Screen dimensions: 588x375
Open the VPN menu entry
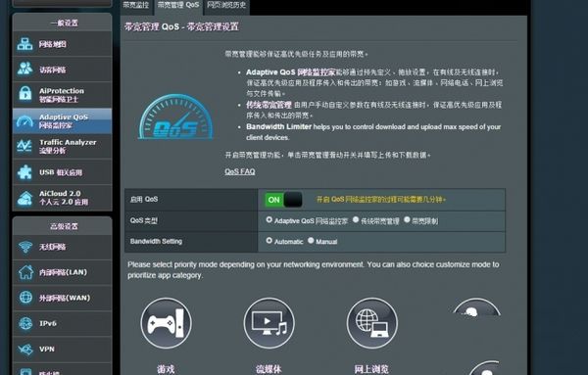pos(63,350)
